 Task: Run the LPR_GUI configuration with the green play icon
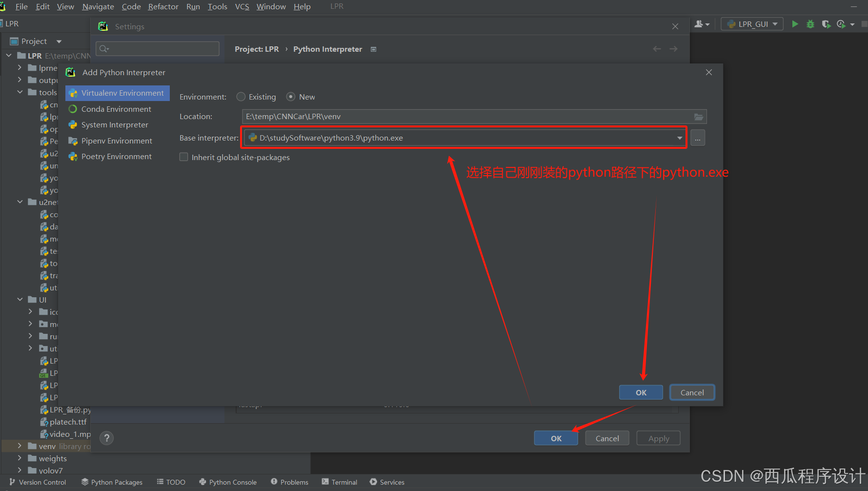[x=795, y=24]
